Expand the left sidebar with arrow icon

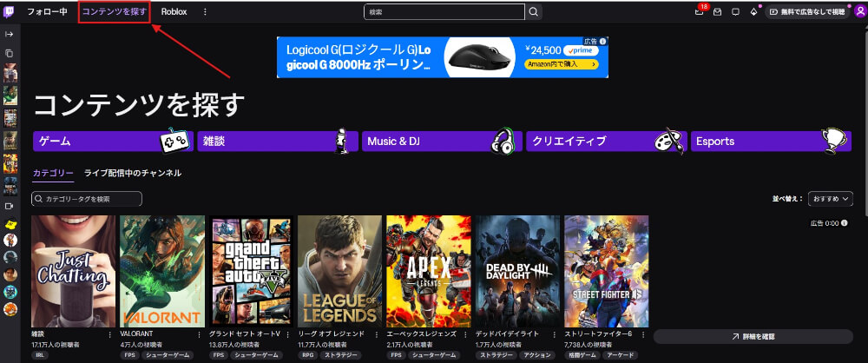[x=10, y=34]
